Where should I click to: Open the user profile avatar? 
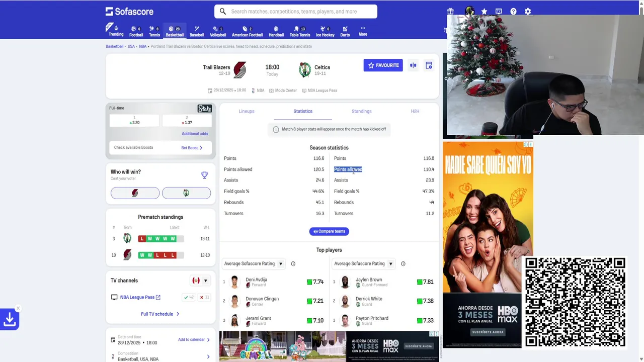coord(469,11)
